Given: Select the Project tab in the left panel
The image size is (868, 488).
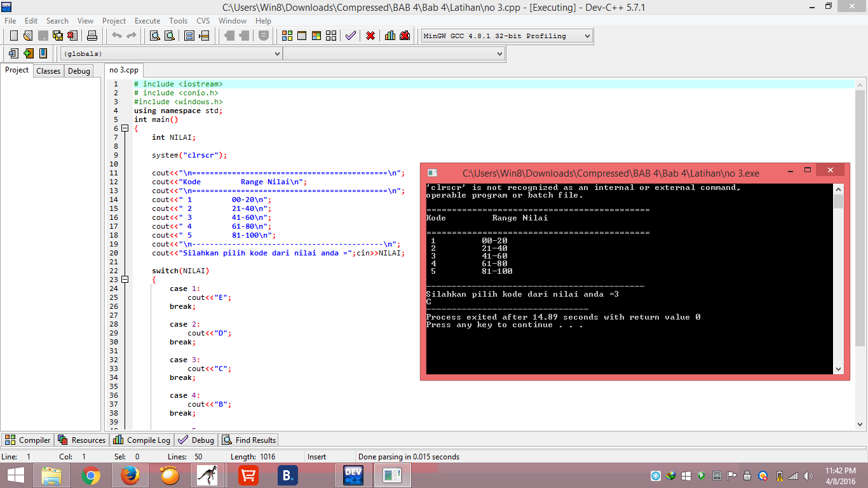Looking at the screenshot, I should click(x=17, y=70).
